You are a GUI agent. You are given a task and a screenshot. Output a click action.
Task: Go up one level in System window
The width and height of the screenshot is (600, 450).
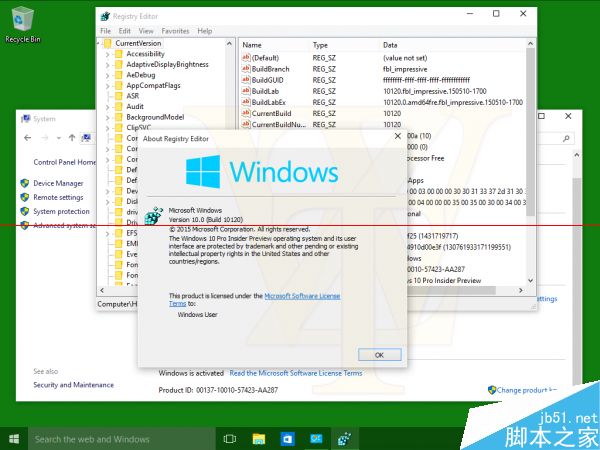click(72, 138)
